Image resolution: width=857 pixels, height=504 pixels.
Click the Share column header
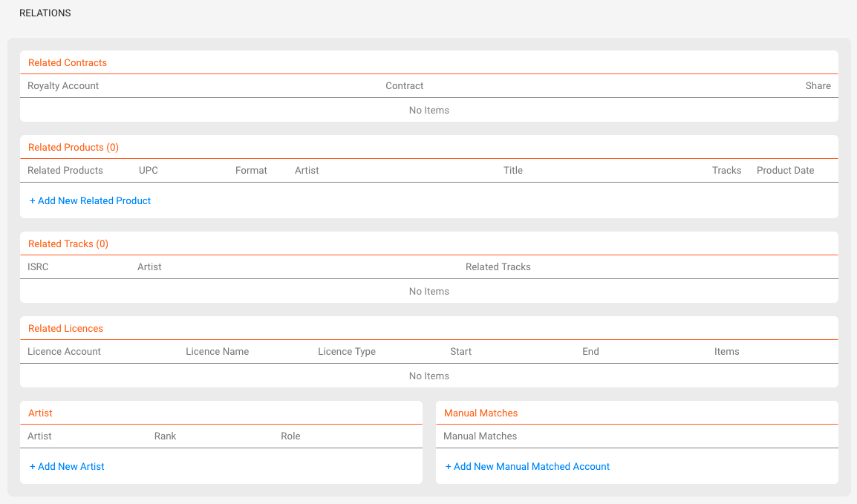818,85
